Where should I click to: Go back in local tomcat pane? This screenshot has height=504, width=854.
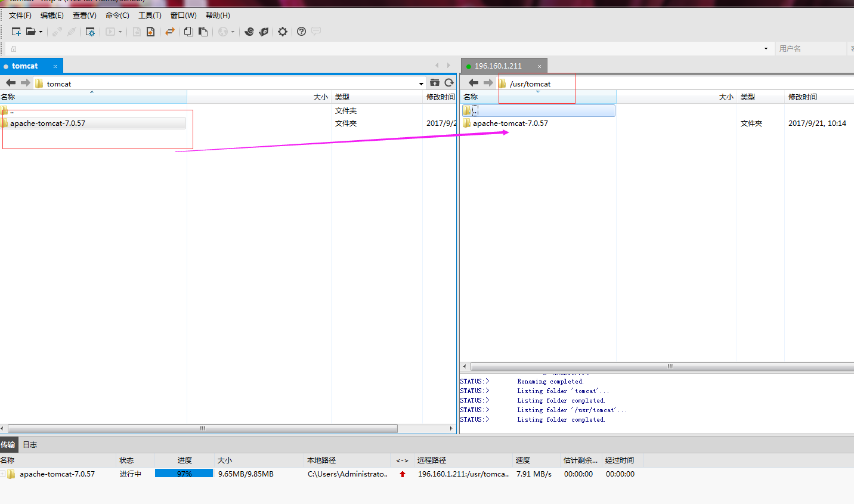pos(11,83)
